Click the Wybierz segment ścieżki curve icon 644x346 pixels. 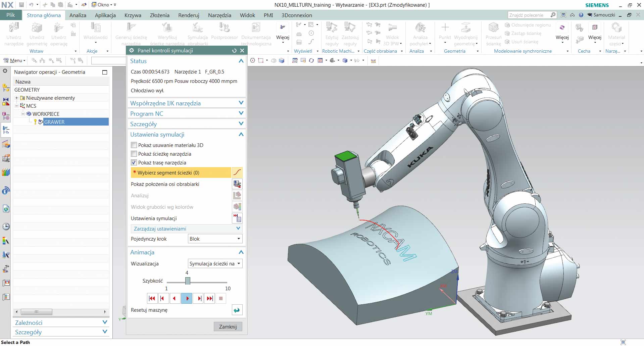point(237,172)
